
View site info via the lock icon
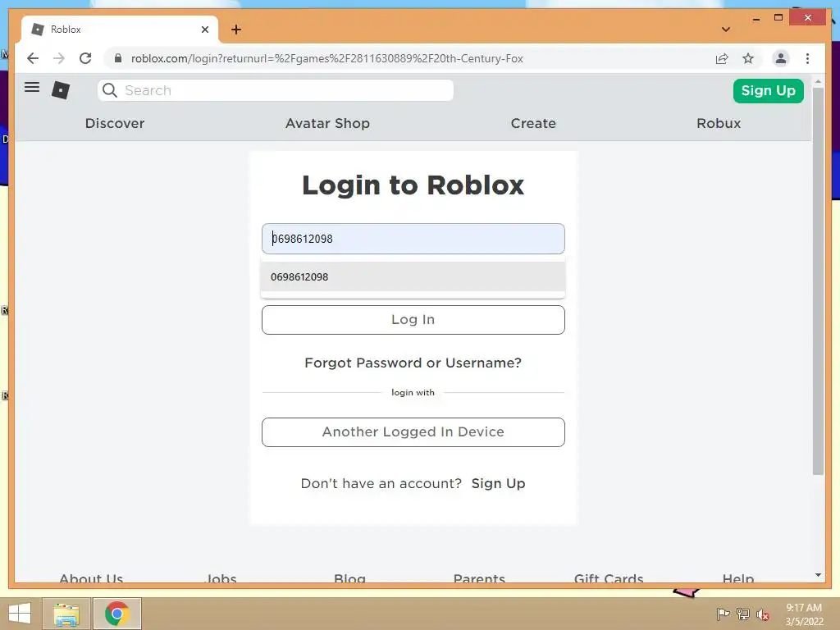118,58
